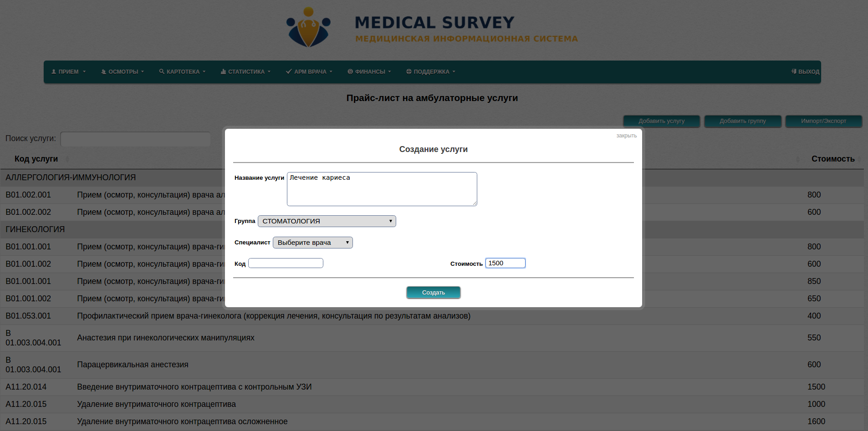Open the Специалист 'Выберите врача' dropdown
The image size is (868, 431).
tap(312, 243)
